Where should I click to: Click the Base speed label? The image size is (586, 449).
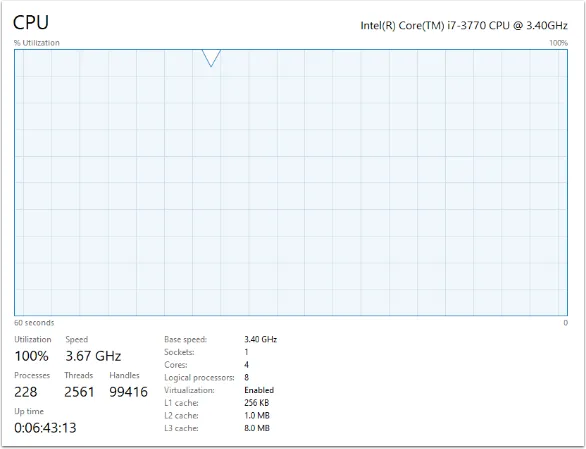pos(185,339)
